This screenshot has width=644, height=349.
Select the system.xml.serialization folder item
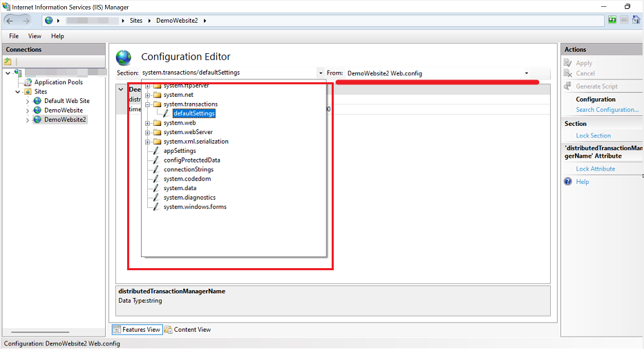coord(196,142)
